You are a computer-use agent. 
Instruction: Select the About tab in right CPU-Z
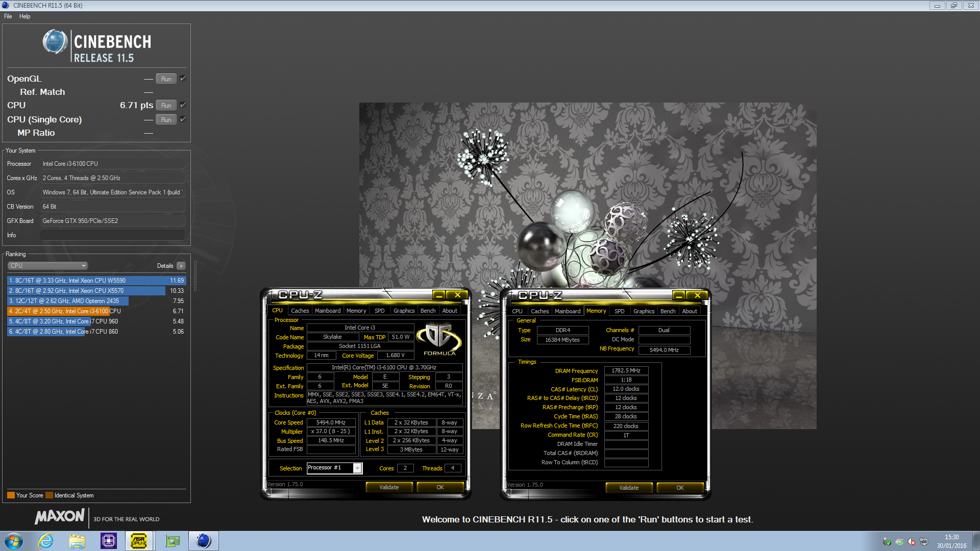(690, 311)
